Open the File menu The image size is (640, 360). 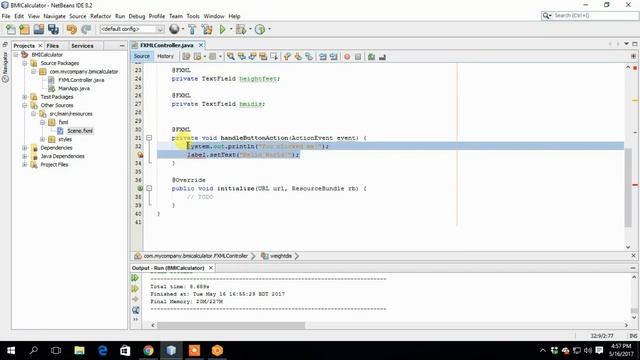pyautogui.click(x=6, y=16)
